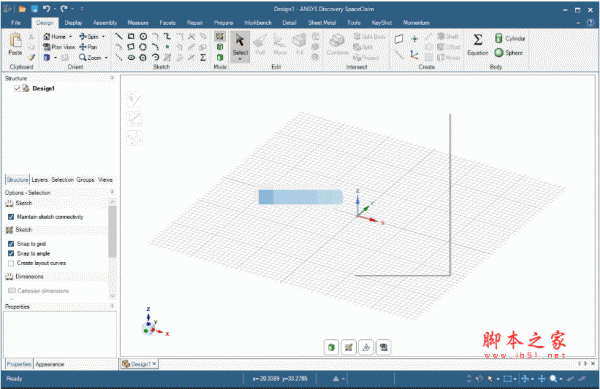
Task: Open the Equation body tool
Action: pos(478,45)
